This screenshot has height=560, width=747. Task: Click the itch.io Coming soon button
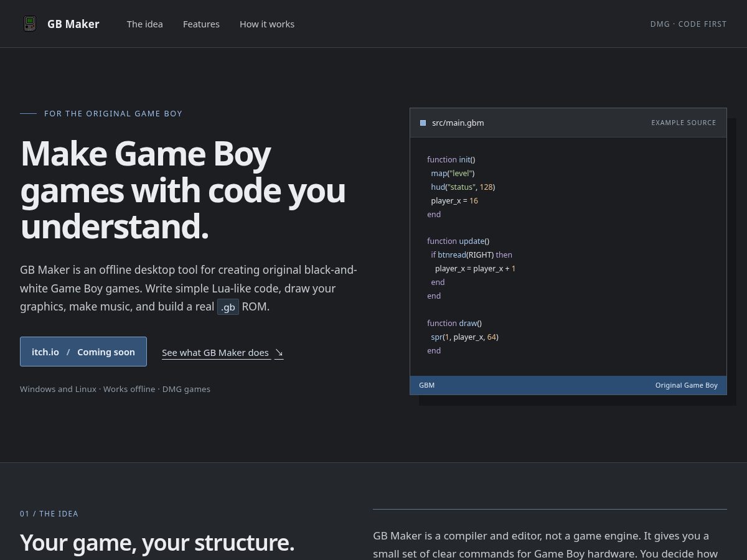(x=83, y=352)
